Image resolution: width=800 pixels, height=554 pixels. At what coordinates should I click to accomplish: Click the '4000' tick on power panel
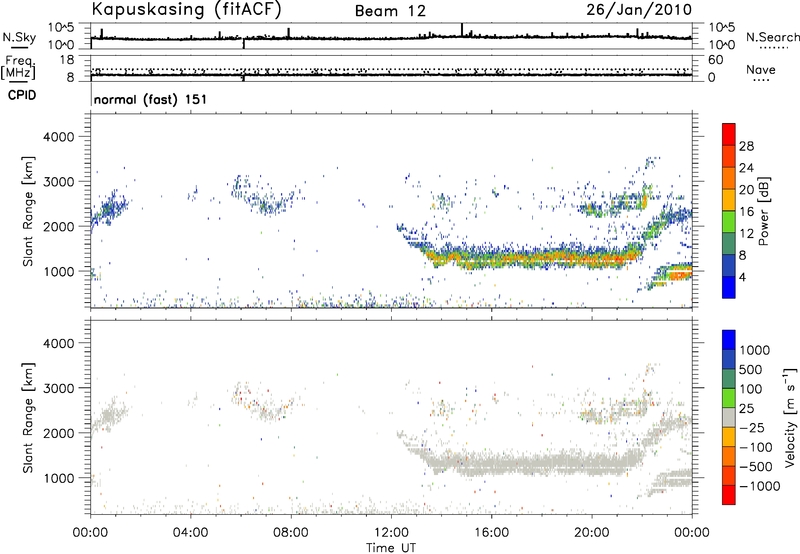(x=58, y=137)
